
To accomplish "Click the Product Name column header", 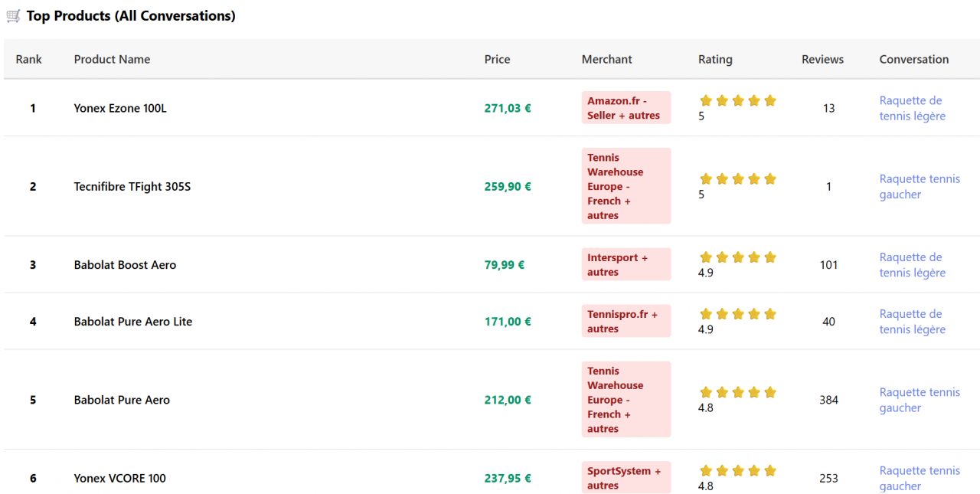I will [112, 59].
